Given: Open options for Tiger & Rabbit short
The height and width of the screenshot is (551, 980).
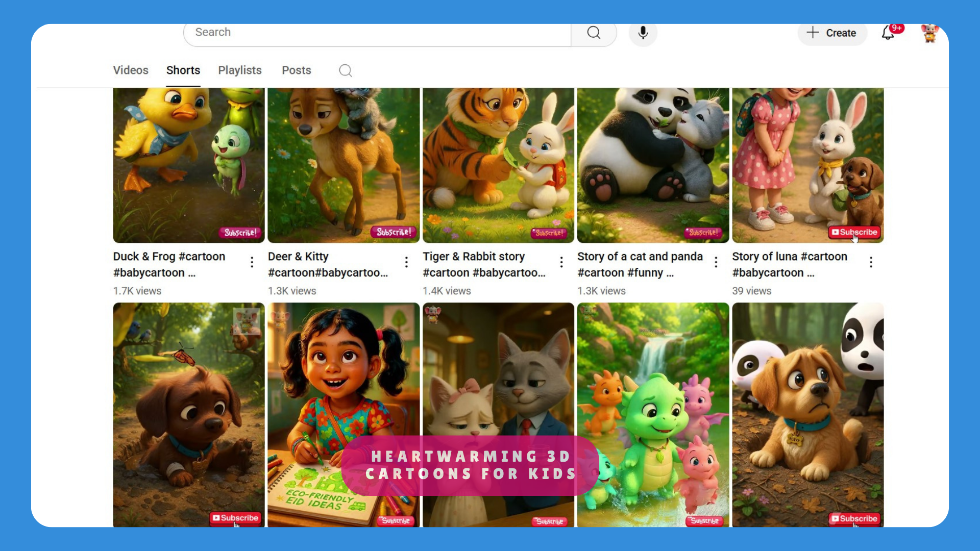Looking at the screenshot, I should point(561,262).
